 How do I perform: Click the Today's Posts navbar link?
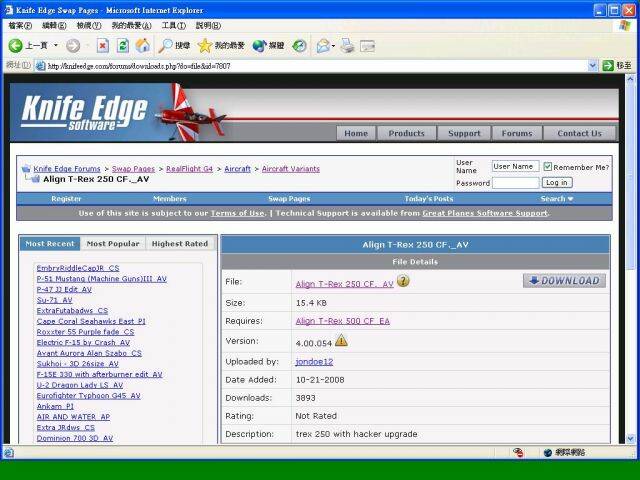pos(429,199)
